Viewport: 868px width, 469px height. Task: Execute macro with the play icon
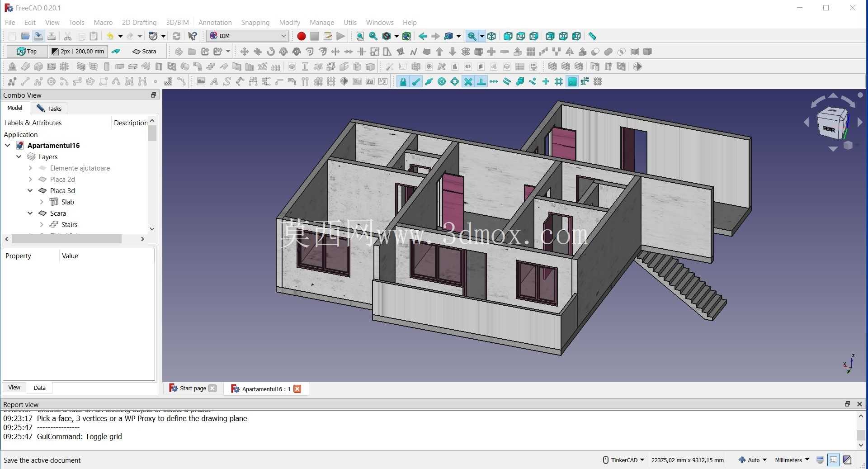(341, 36)
